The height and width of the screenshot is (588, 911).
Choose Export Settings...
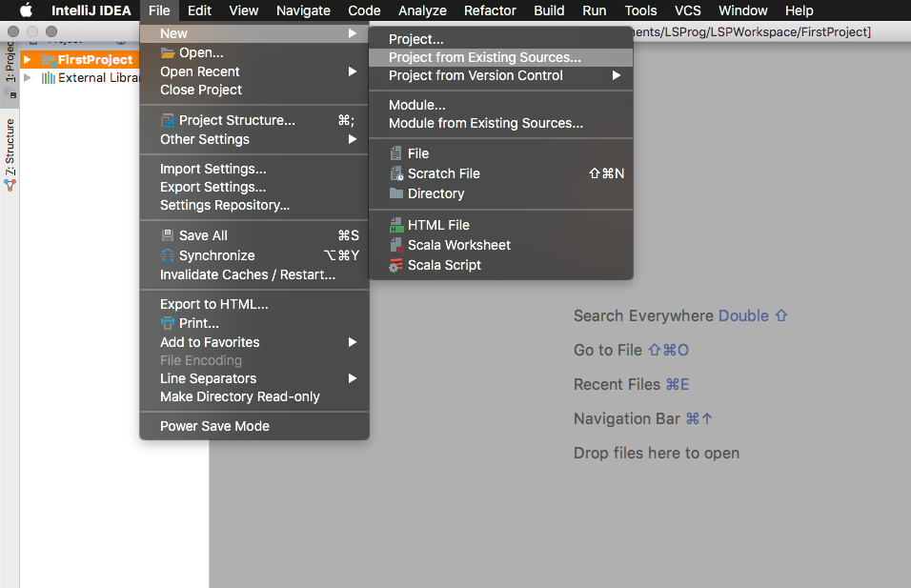(x=254, y=187)
